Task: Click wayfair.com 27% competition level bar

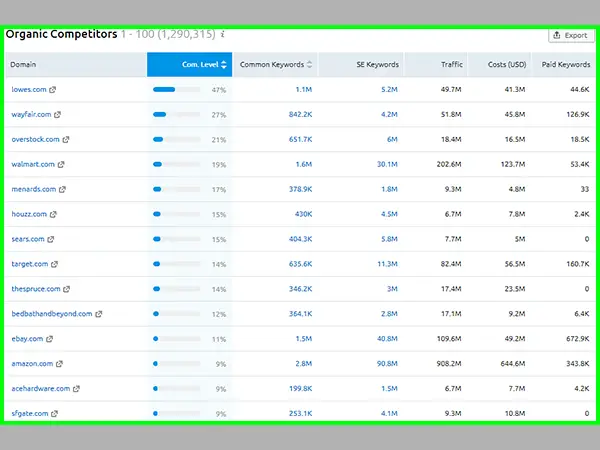Action: point(176,114)
